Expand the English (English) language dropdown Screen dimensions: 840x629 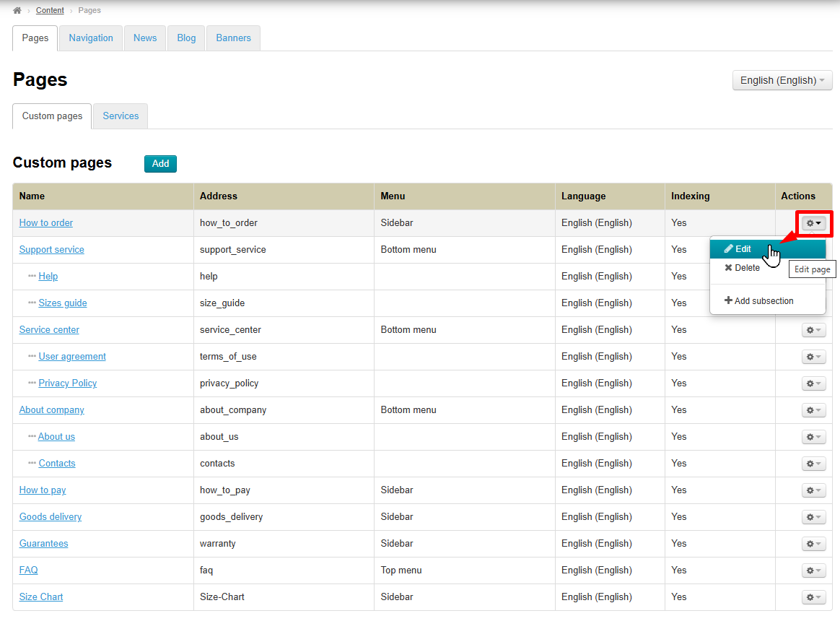782,80
